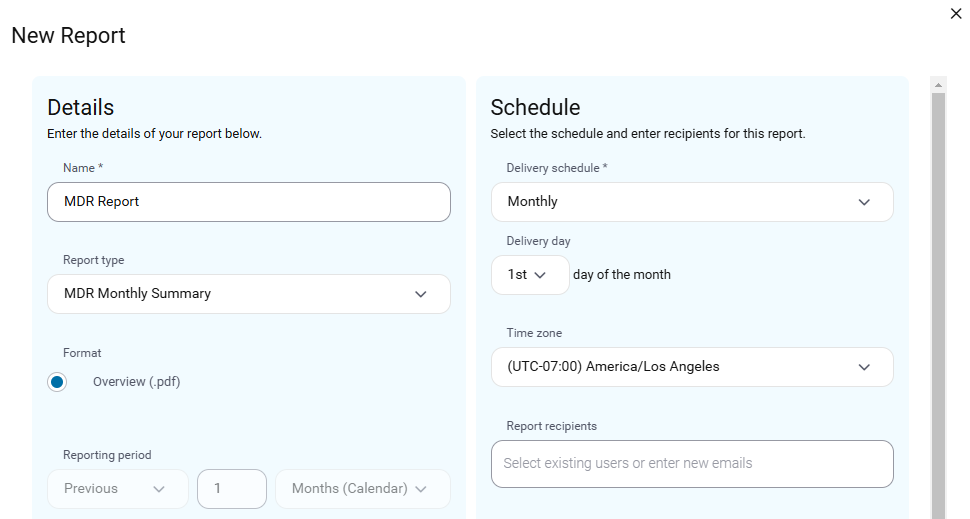970x519 pixels.
Task: Open the Monthly delivery schedule dropdown
Action: click(x=692, y=202)
